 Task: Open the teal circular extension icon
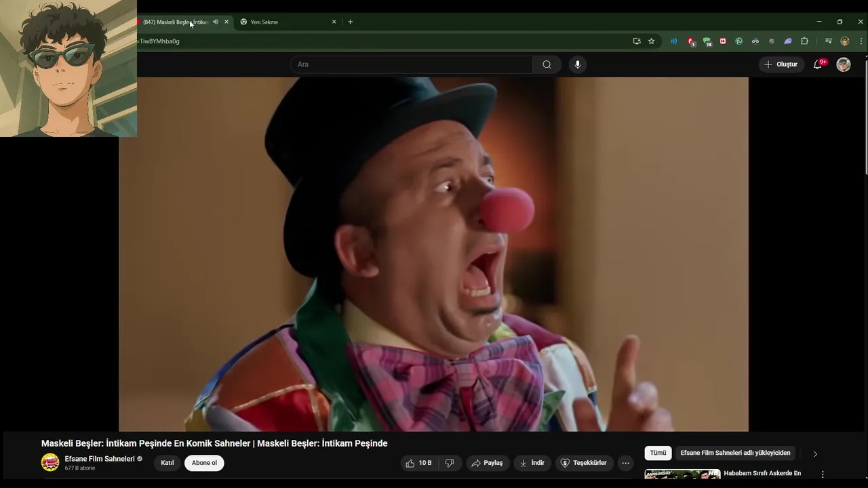pos(739,41)
